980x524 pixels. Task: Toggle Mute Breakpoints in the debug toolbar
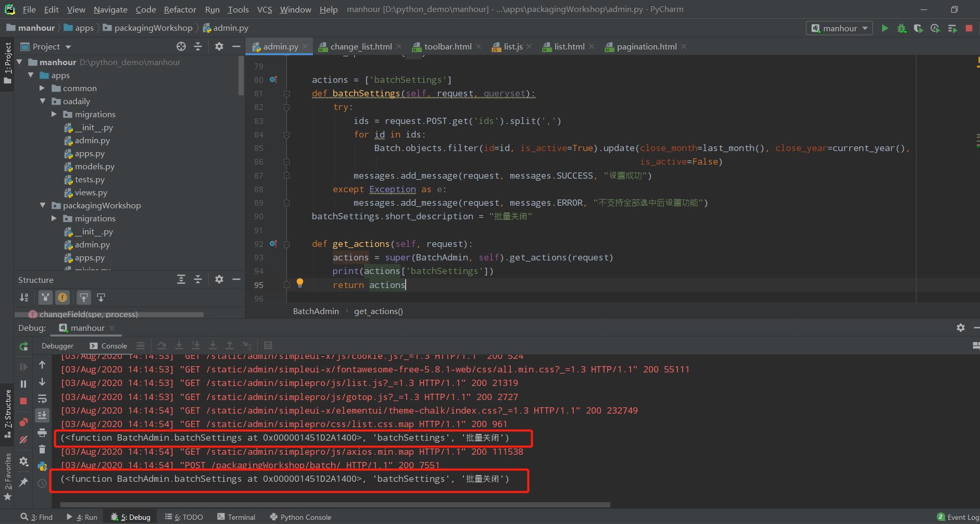(x=23, y=439)
